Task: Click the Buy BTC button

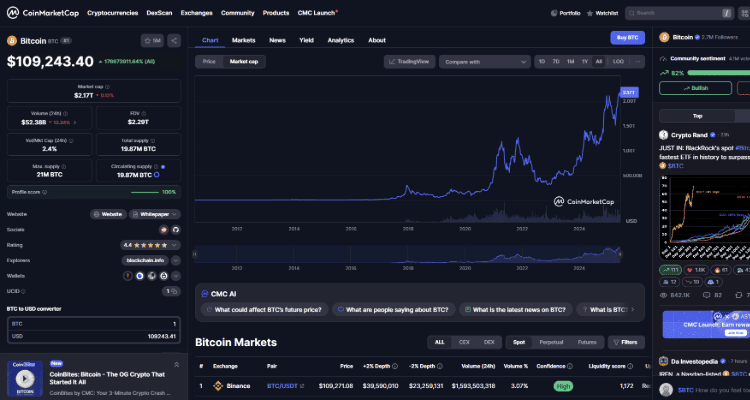Action: click(628, 38)
